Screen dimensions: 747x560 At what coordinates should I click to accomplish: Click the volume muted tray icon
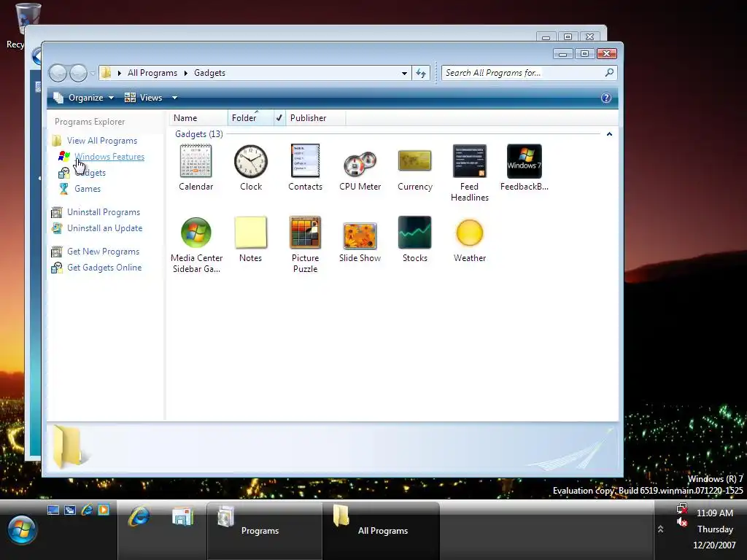tap(682, 522)
